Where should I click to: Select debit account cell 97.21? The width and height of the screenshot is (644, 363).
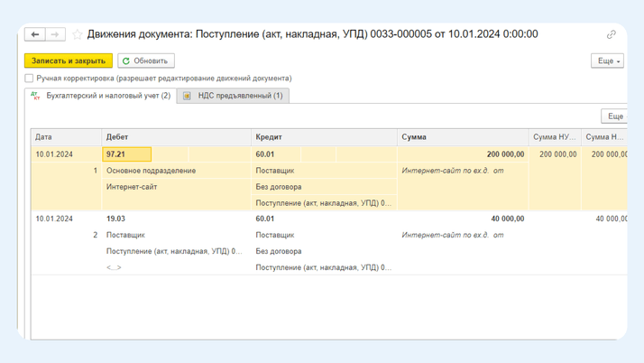click(x=126, y=154)
